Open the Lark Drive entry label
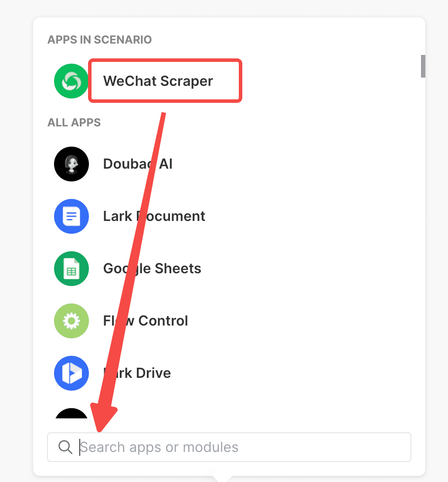 coord(137,373)
